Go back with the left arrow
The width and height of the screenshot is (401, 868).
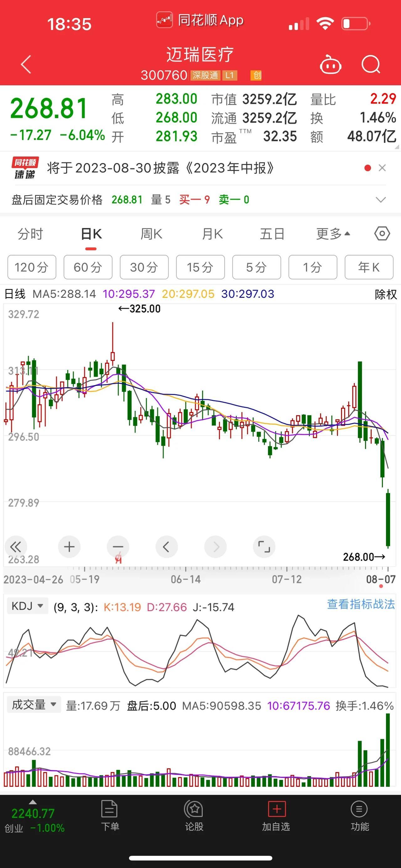pyautogui.click(x=26, y=64)
